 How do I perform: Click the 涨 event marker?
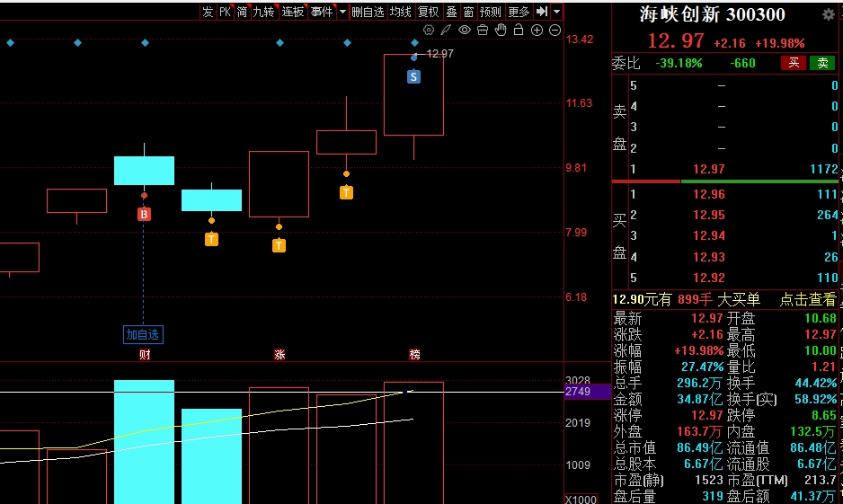(280, 355)
